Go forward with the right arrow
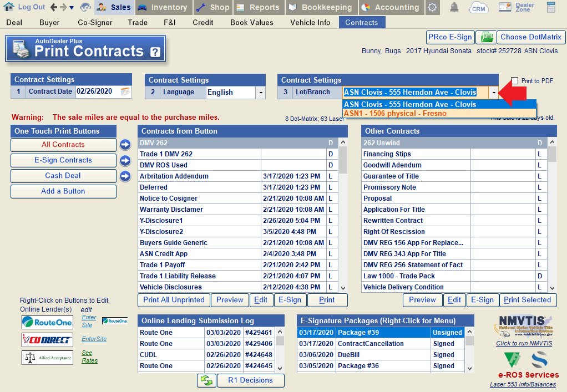 coord(63,7)
